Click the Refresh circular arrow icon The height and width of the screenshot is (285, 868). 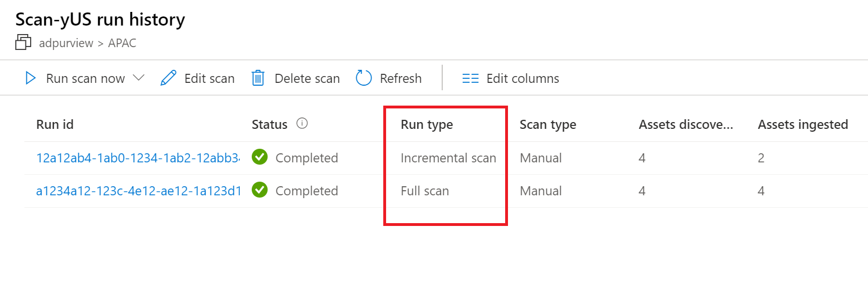363,78
